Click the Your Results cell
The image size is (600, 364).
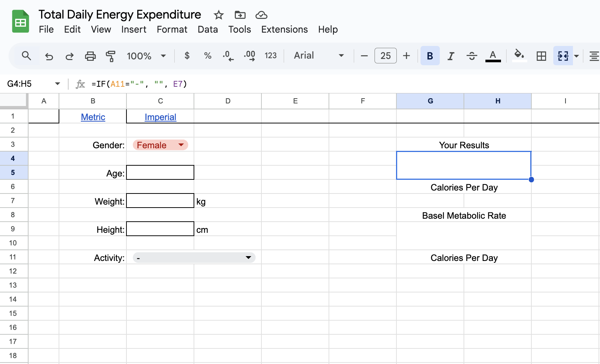pos(464,145)
